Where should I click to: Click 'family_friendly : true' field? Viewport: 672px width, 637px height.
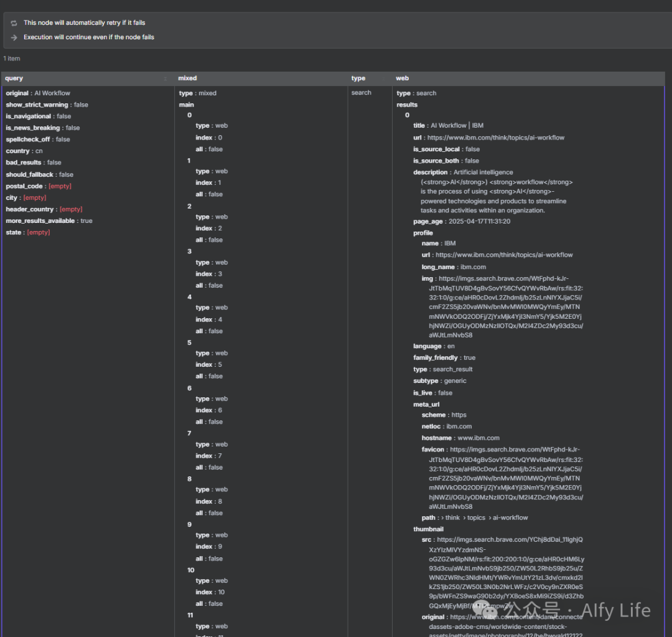coord(444,358)
